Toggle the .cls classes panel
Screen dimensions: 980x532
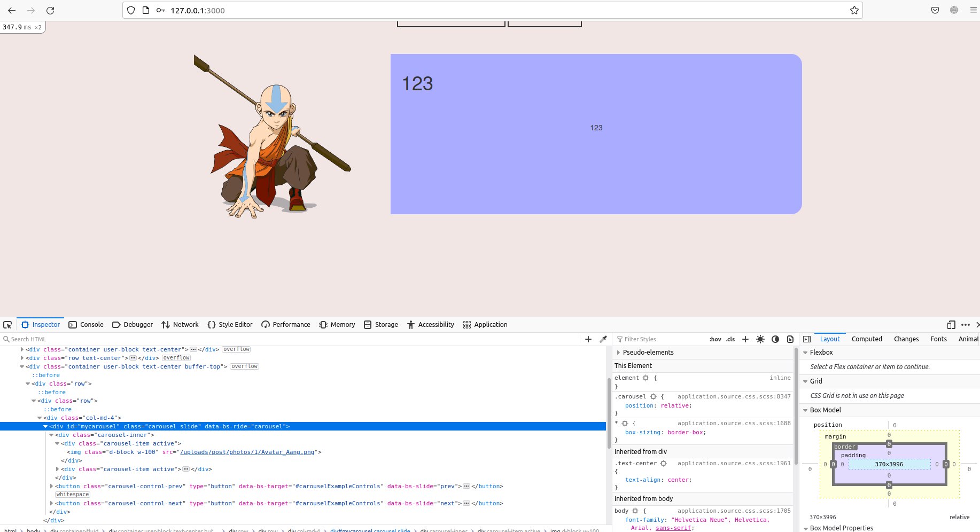coord(730,339)
